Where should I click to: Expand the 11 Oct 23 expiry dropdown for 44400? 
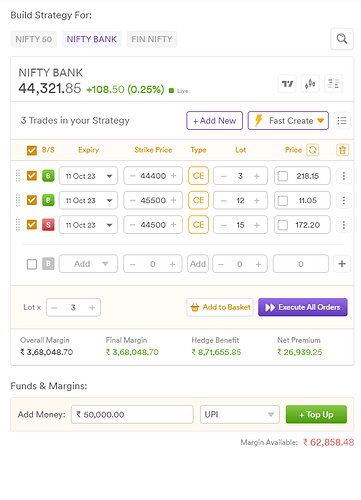click(88, 176)
